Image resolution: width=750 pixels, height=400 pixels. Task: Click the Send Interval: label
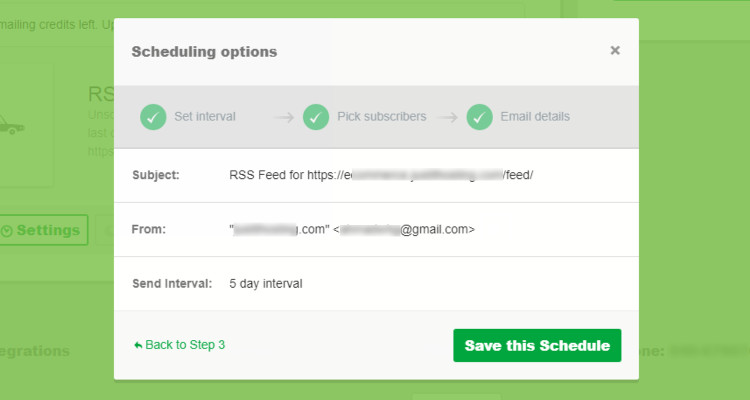172,284
